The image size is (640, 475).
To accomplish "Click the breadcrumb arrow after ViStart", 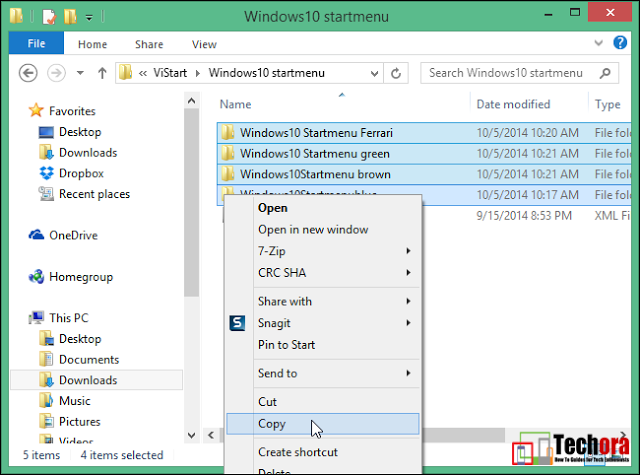I will (198, 73).
